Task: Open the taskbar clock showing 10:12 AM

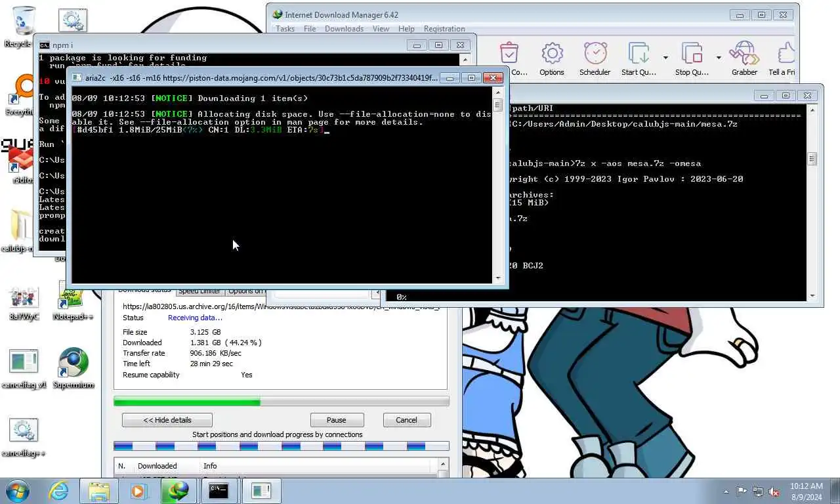Action: 806,491
